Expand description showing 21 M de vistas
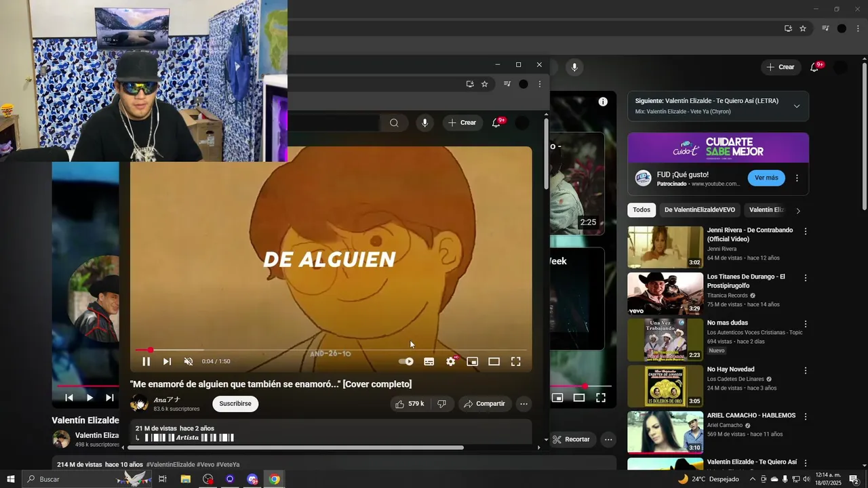Viewport: 868px width, 488px height. click(331, 432)
